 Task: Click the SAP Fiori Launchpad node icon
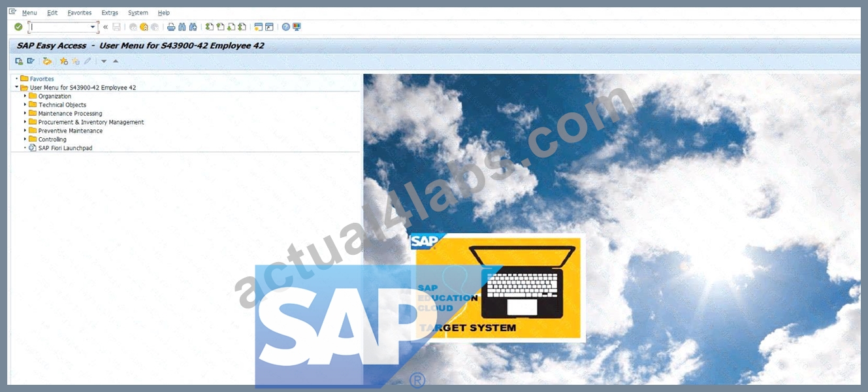pos(33,148)
